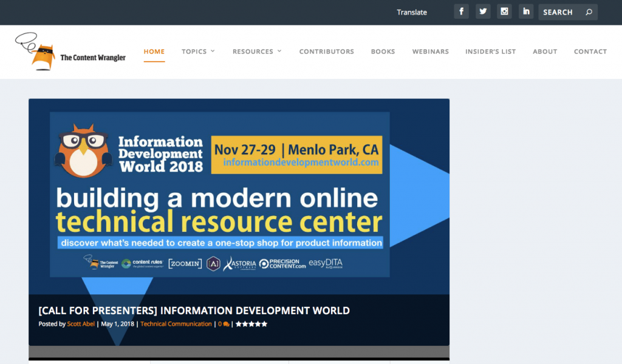The height and width of the screenshot is (364, 622).
Task: Click the Scott Abel author link
Action: tap(80, 323)
